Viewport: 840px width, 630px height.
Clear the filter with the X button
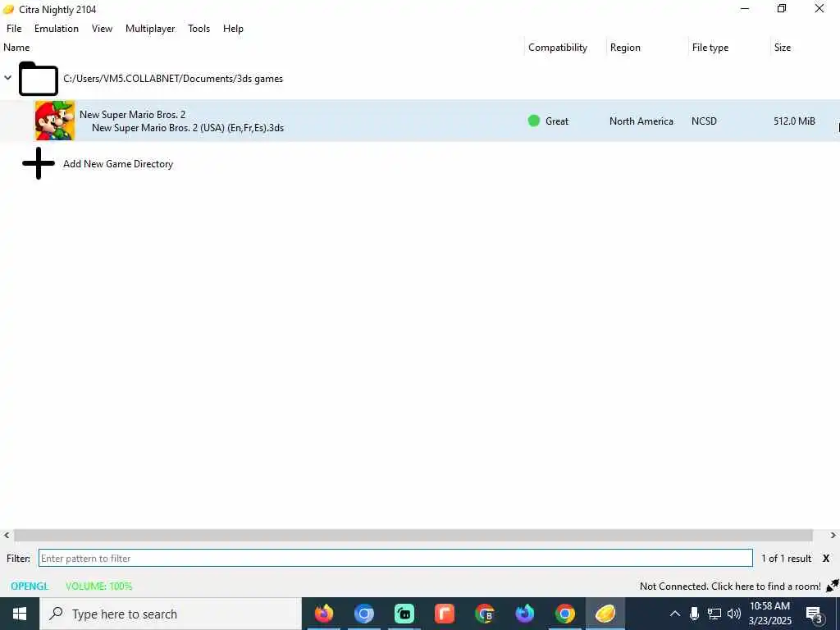[825, 558]
